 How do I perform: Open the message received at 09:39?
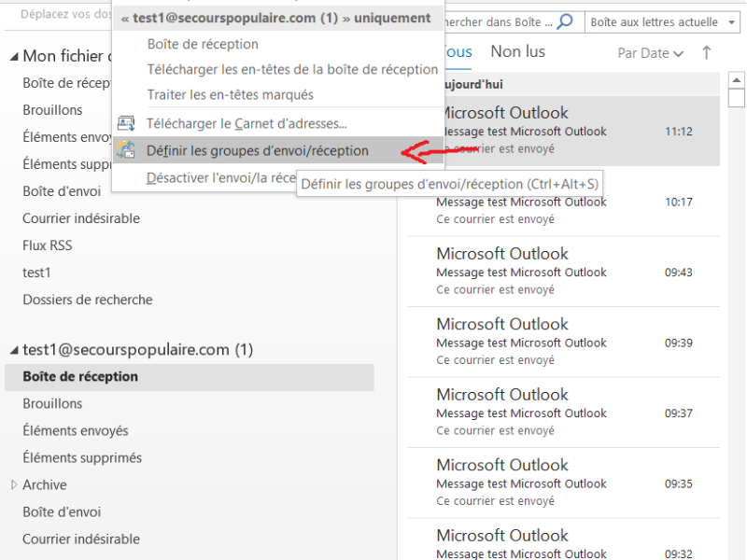point(563,343)
